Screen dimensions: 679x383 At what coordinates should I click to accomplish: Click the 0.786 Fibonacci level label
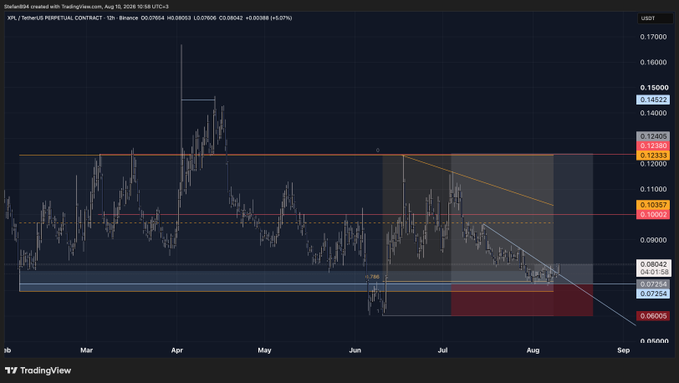tap(372, 276)
